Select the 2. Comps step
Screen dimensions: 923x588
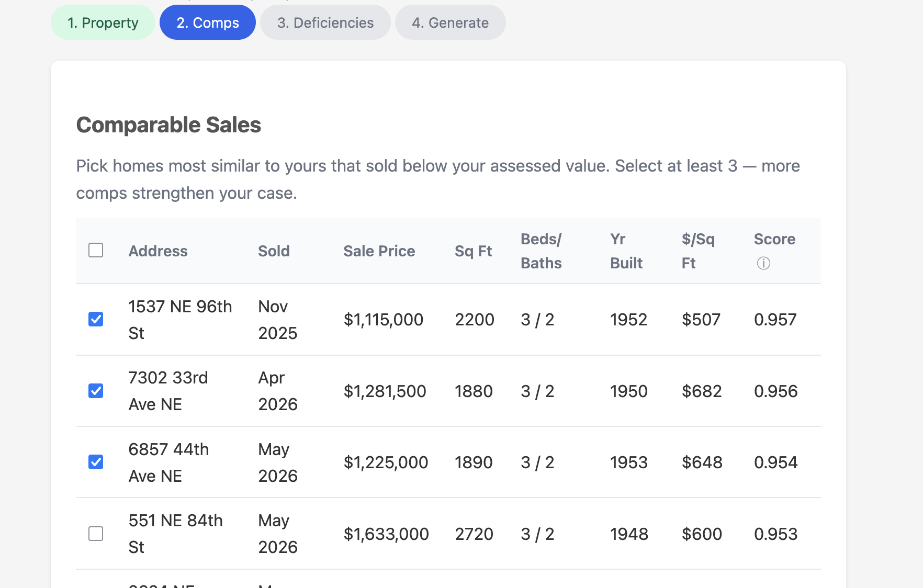pos(208,22)
